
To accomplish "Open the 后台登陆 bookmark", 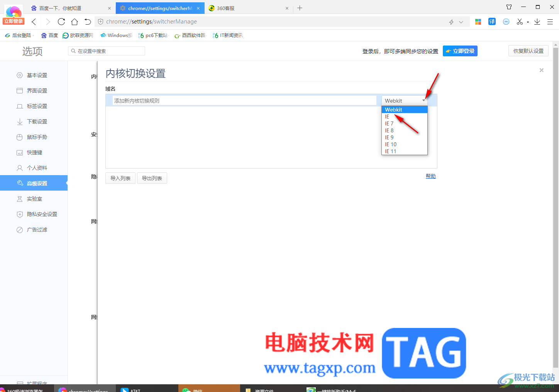I will [19, 35].
